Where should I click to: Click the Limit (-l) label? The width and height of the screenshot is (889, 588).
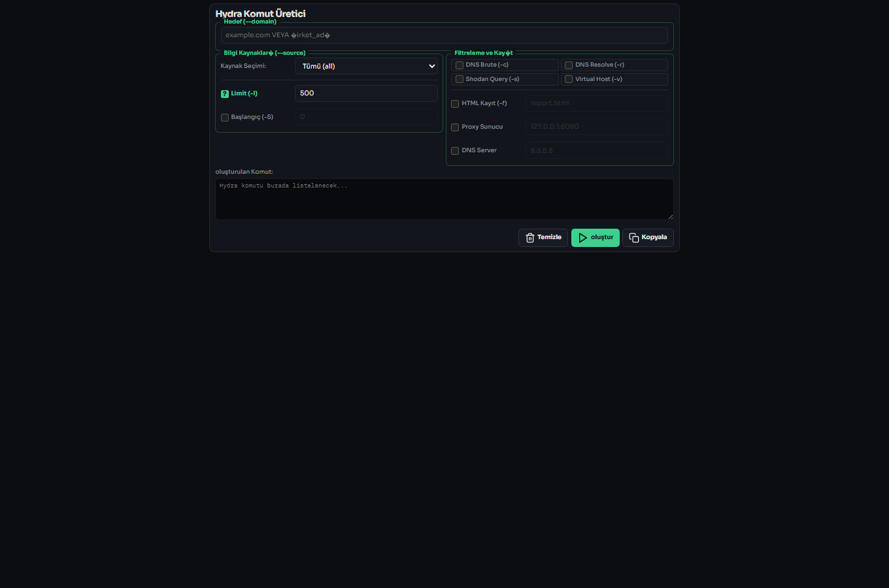click(x=244, y=93)
